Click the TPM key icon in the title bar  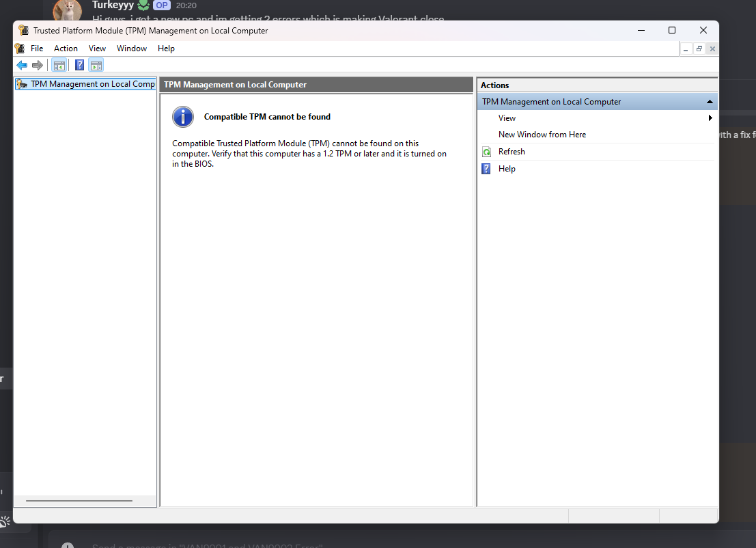pyautogui.click(x=23, y=30)
